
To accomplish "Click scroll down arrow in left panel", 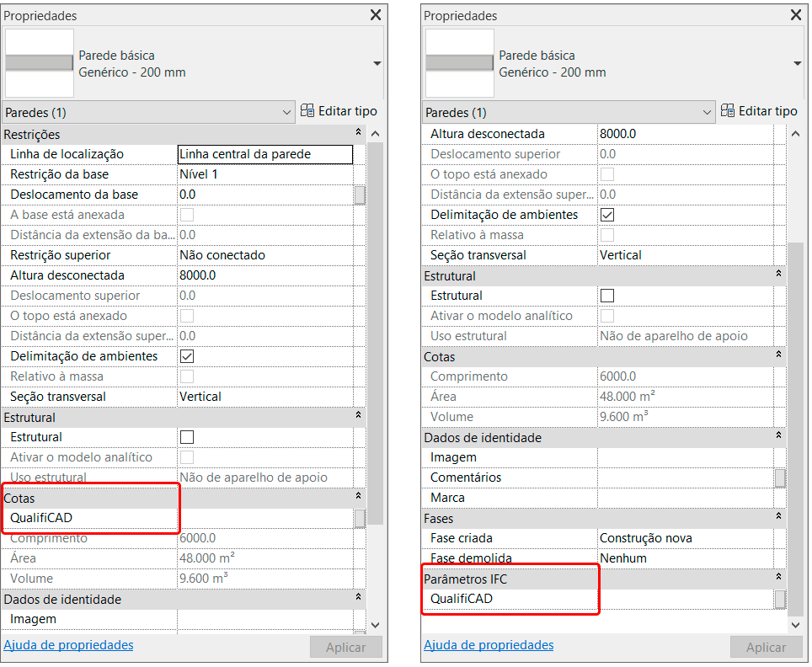I will [376, 624].
